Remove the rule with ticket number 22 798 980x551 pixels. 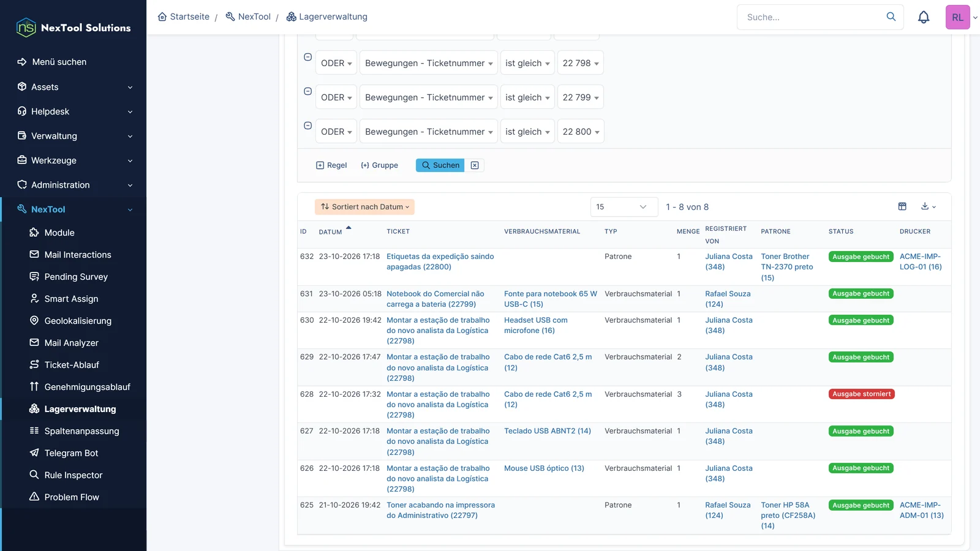click(x=308, y=57)
